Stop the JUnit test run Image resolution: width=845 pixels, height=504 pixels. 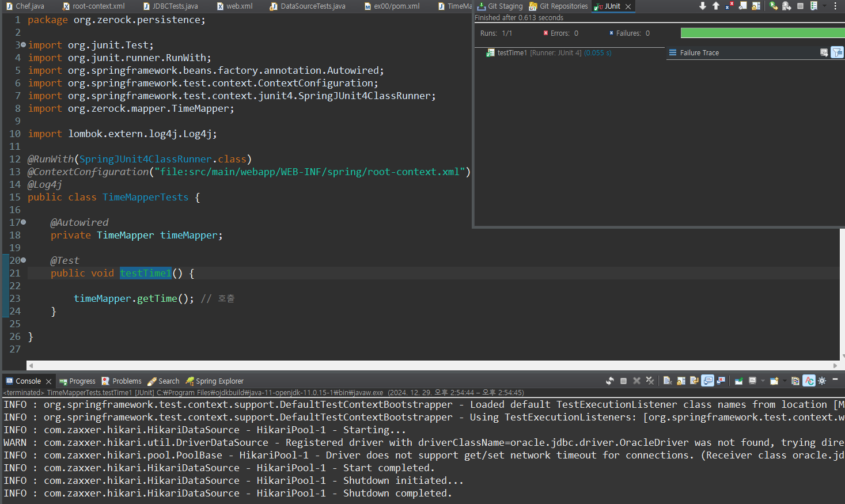pyautogui.click(x=800, y=6)
